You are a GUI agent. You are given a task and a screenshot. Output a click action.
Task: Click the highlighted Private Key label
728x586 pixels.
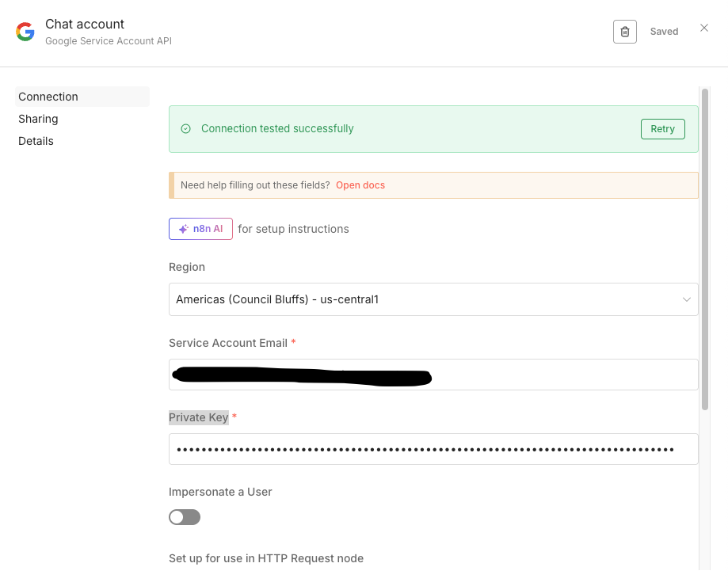(198, 417)
